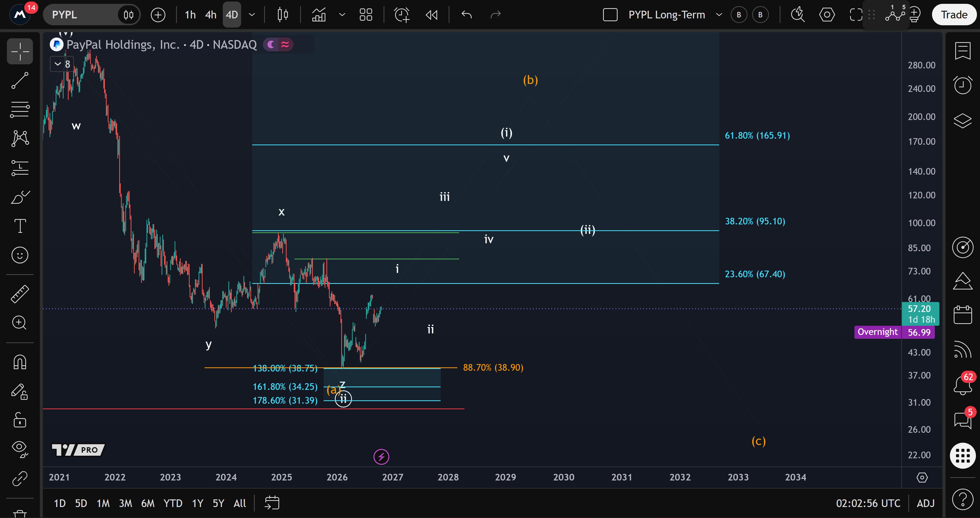Switch to the 1h timeframe
980x518 pixels.
point(190,15)
